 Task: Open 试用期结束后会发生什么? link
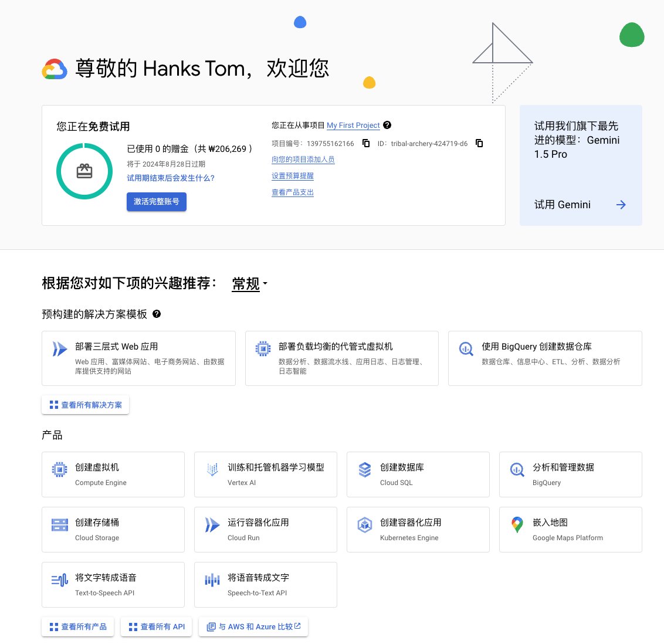pos(171,178)
